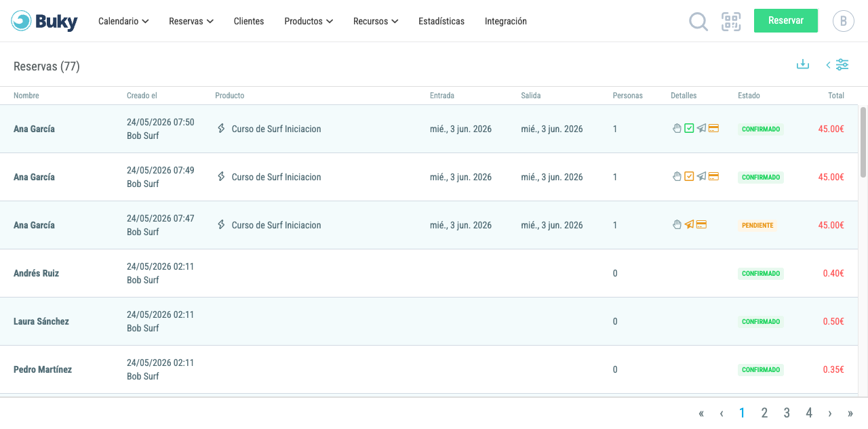Click CONFIRMADO badge in Andrés Ruiz row
Screen dimensions: 868x429
(761, 273)
